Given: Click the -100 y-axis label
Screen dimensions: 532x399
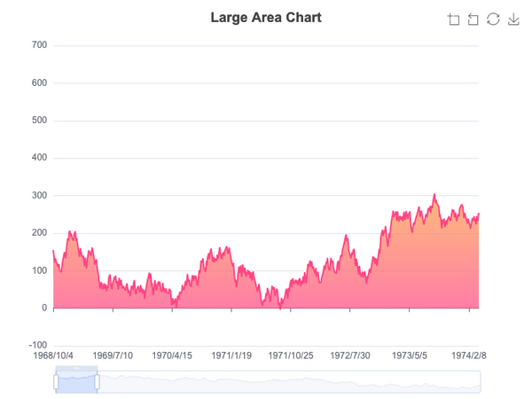Looking at the screenshot, I should 37,346.
